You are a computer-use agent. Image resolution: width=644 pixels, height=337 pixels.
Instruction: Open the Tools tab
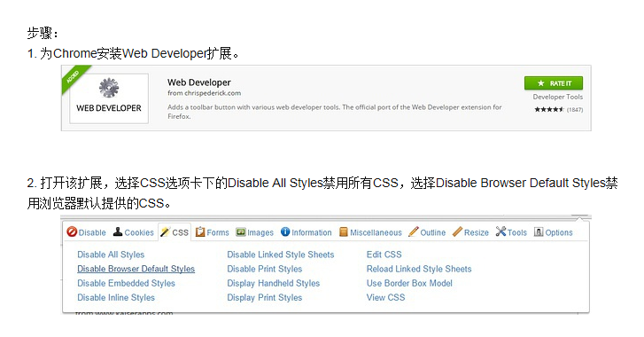pyautogui.click(x=517, y=232)
